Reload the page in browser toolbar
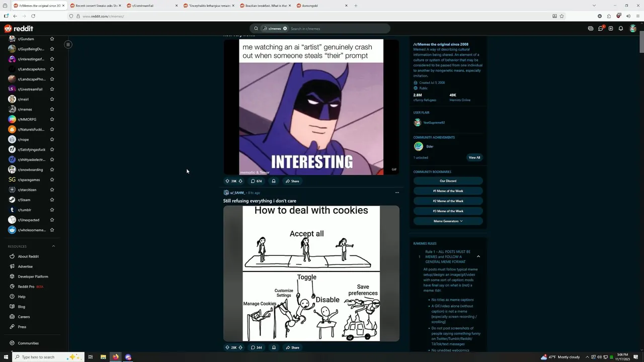This screenshot has width=644, height=362. coord(33,16)
